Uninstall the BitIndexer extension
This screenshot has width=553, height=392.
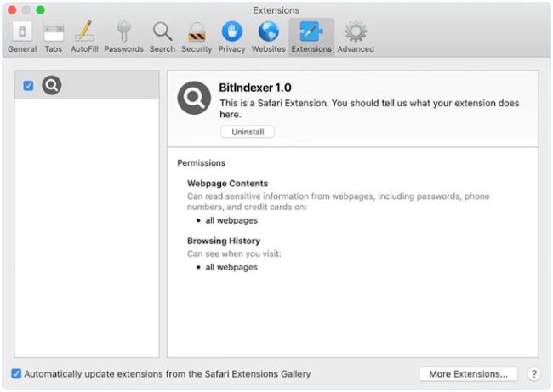click(x=247, y=132)
